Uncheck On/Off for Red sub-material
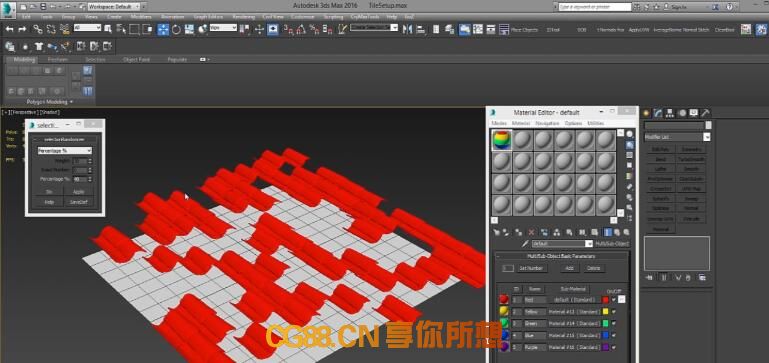 [x=614, y=300]
